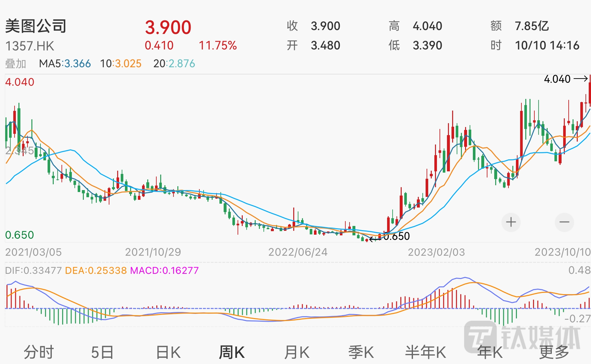591x364 pixels.
Task: Tap the MACD value 0.16277
Action: tap(180, 271)
